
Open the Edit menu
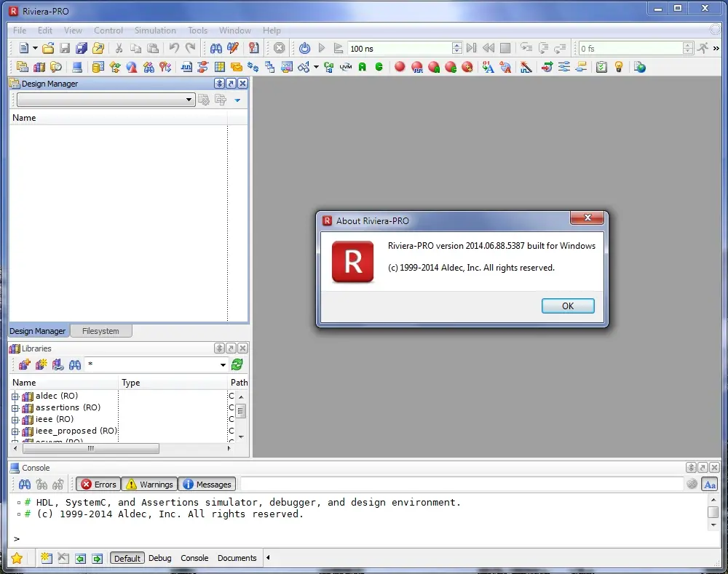(x=45, y=30)
